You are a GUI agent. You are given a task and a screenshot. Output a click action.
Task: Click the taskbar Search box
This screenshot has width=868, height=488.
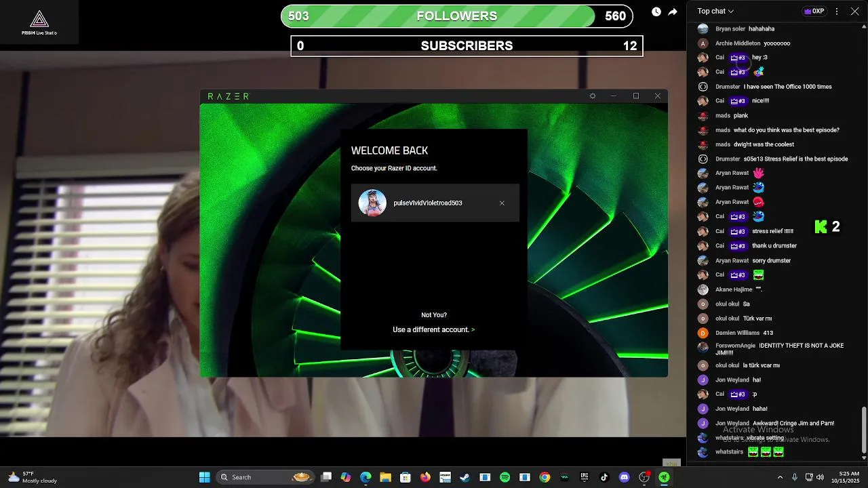265,477
